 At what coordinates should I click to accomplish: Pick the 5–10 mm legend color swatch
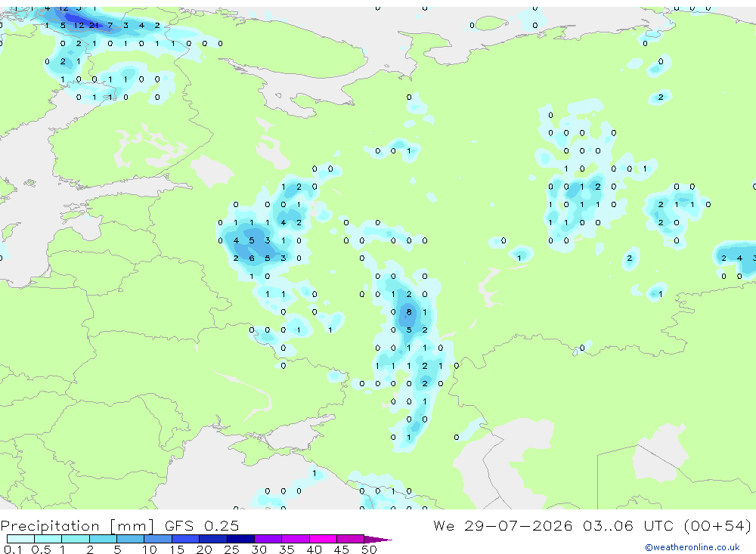[131, 539]
